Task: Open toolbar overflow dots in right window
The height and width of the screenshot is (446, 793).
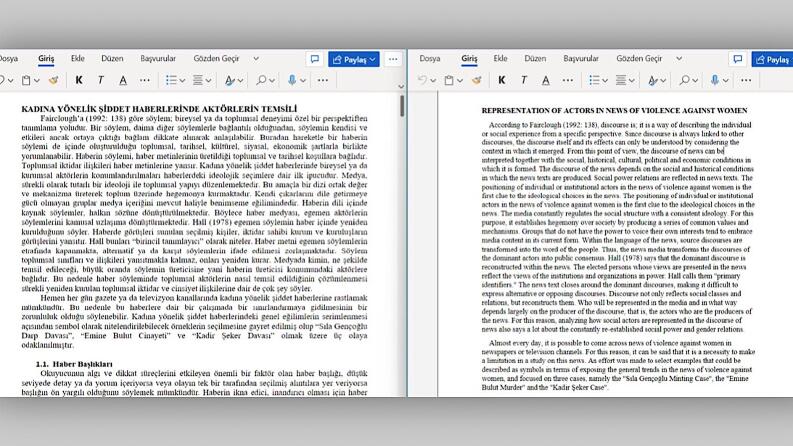Action: [746, 80]
